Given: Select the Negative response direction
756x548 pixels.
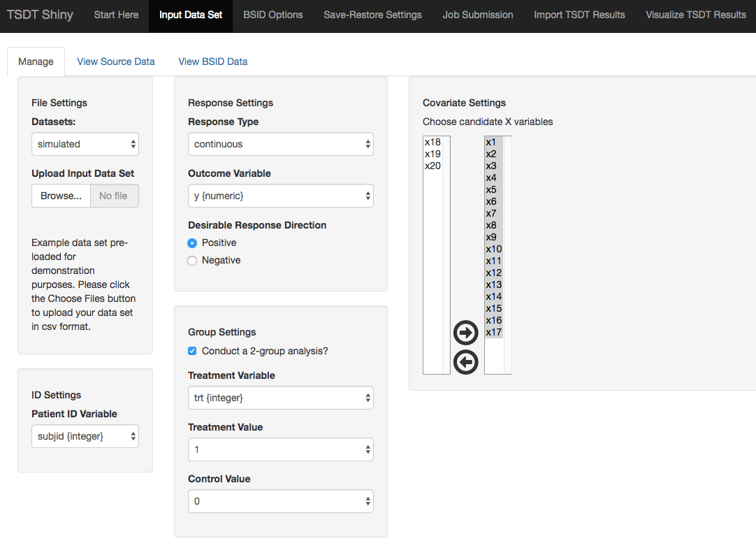Looking at the screenshot, I should (x=192, y=261).
